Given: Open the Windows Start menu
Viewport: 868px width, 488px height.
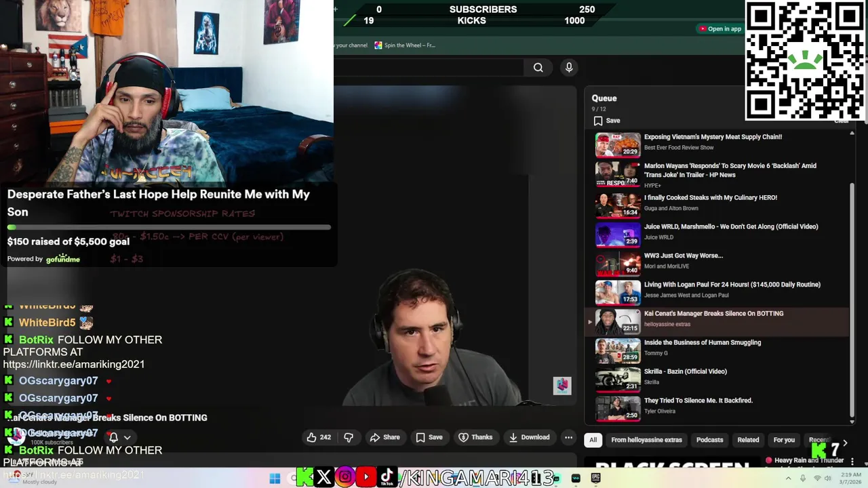Looking at the screenshot, I should 275,479.
